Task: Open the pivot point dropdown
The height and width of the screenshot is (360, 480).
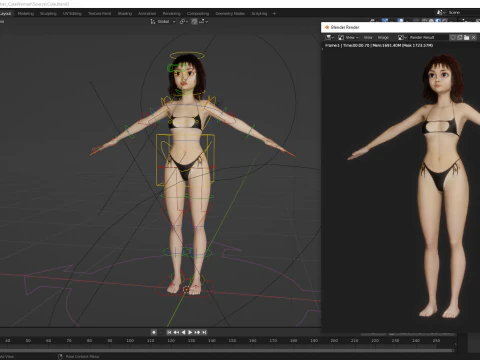Action: coord(184,22)
